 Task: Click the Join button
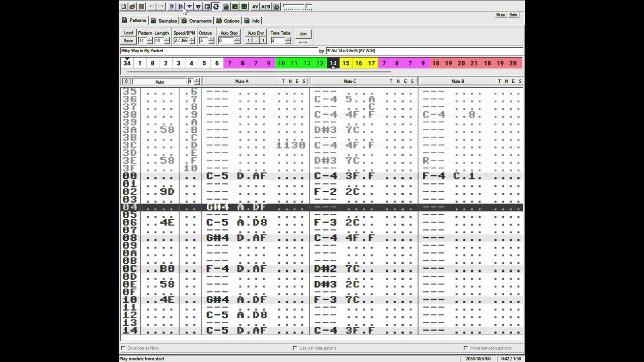click(x=303, y=34)
